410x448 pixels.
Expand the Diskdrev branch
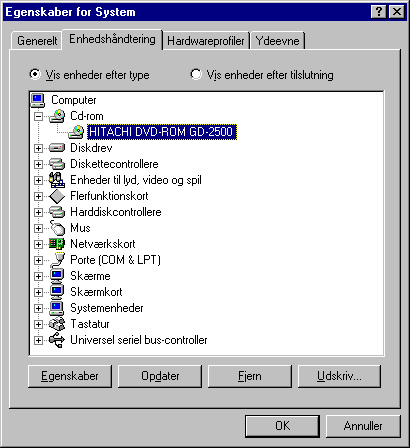pos(38,148)
